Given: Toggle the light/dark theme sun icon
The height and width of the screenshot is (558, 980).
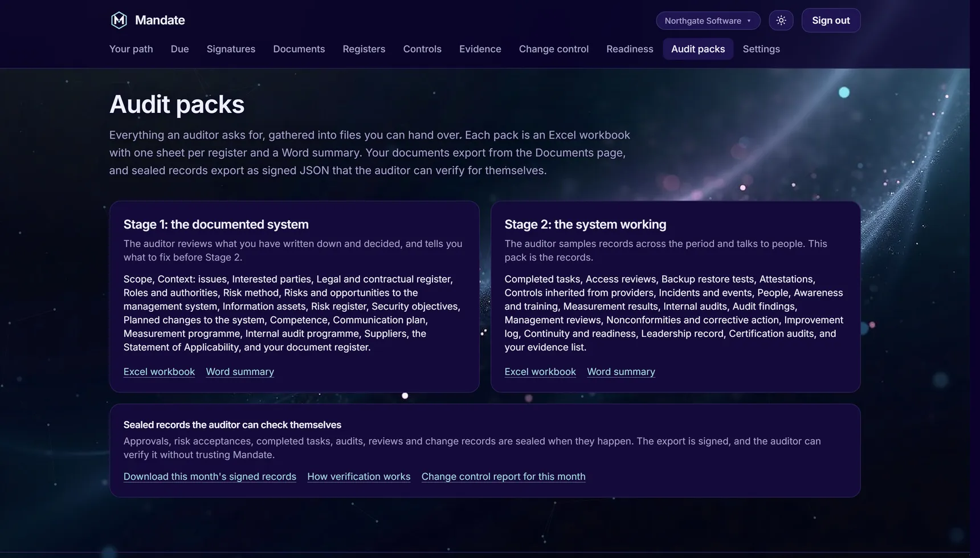Looking at the screenshot, I should pyautogui.click(x=781, y=21).
